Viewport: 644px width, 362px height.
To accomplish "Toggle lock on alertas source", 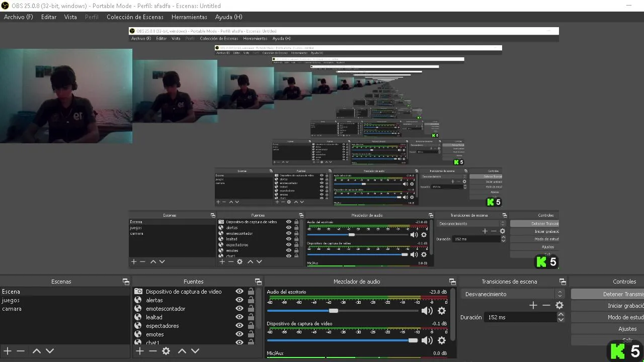I will pyautogui.click(x=251, y=300).
